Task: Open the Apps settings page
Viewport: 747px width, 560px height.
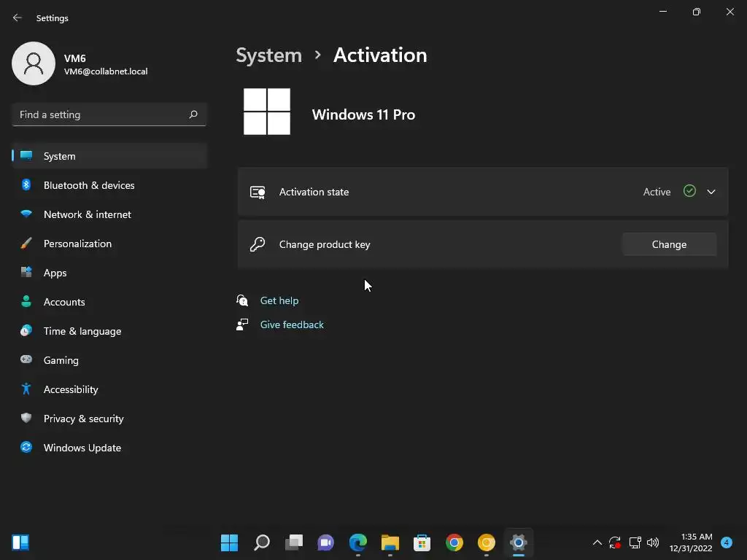Action: (x=109, y=273)
